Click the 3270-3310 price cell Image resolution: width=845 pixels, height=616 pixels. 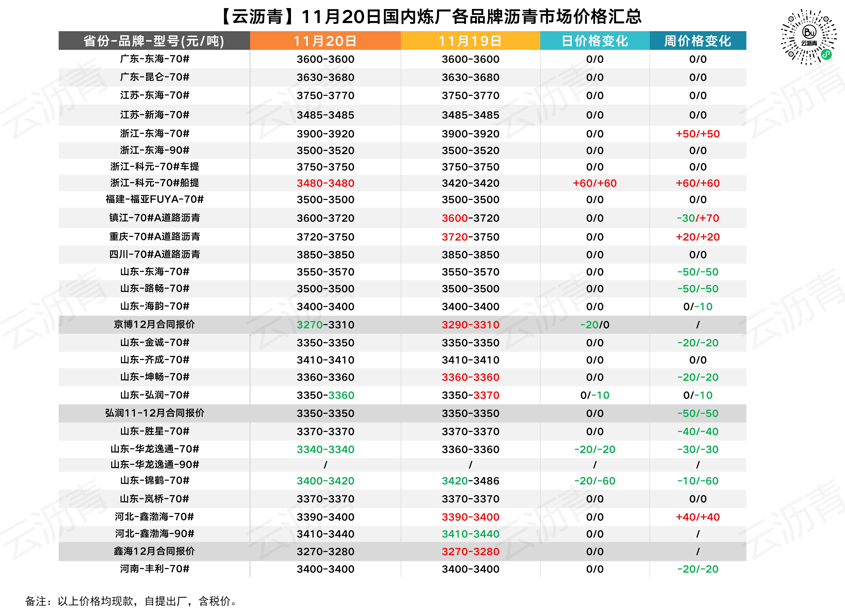pyautogui.click(x=325, y=325)
